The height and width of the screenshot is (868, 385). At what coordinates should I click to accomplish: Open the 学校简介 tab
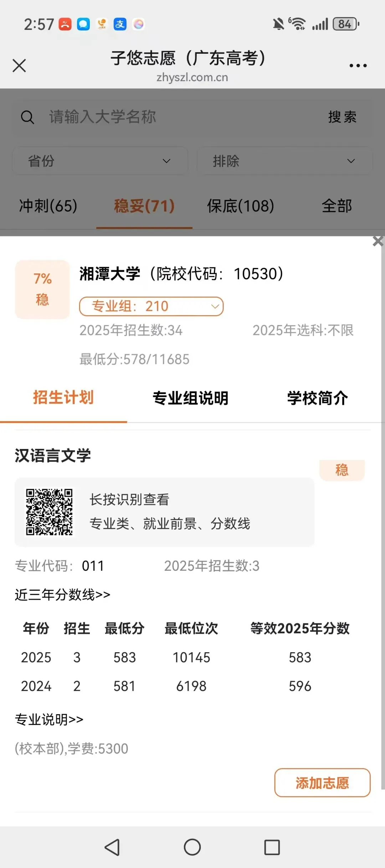coord(318,398)
